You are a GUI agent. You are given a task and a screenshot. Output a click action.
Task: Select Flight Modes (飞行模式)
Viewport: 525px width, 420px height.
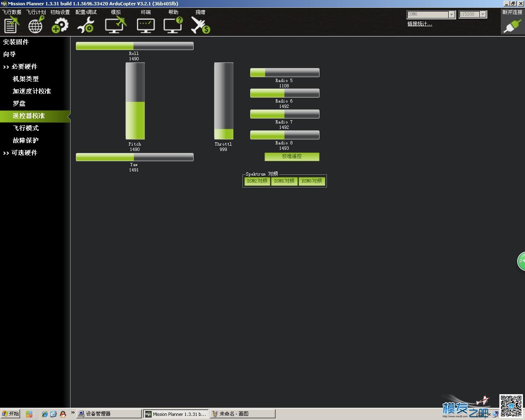(x=26, y=128)
